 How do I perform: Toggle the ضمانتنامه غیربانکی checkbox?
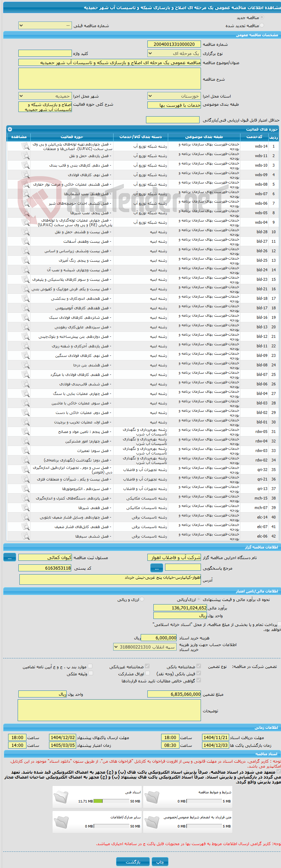coord(147,666)
